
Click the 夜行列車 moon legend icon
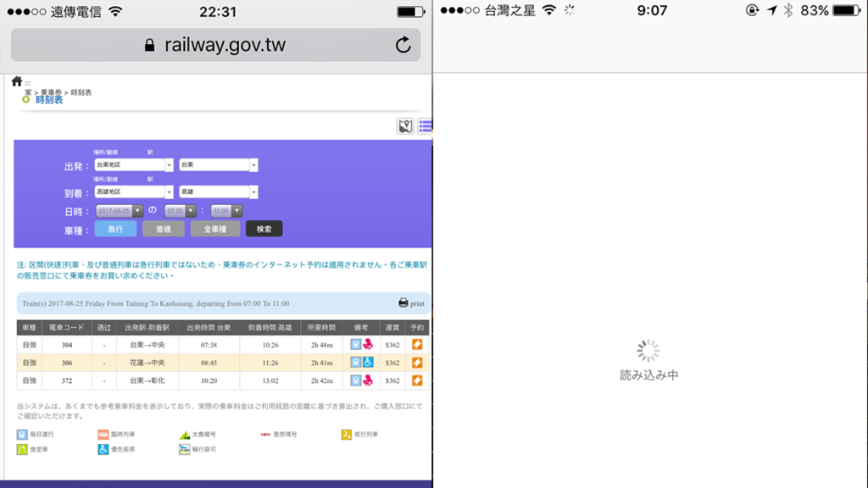[x=346, y=435]
